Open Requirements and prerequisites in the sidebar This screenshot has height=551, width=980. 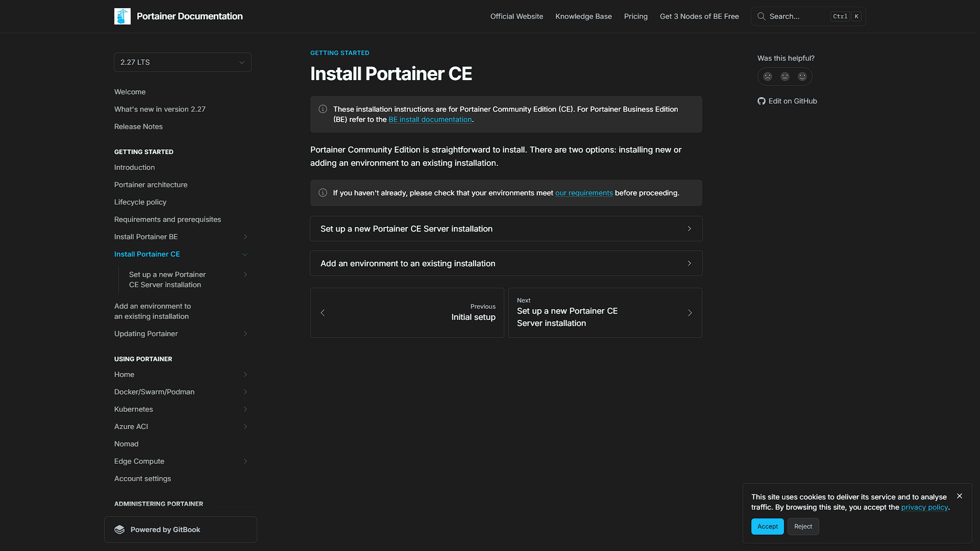point(167,219)
